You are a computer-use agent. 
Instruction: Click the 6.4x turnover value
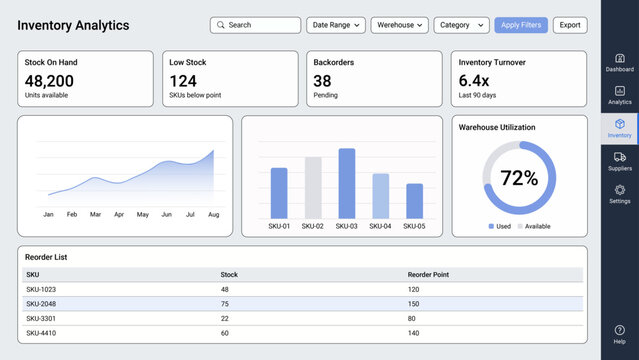click(x=474, y=81)
